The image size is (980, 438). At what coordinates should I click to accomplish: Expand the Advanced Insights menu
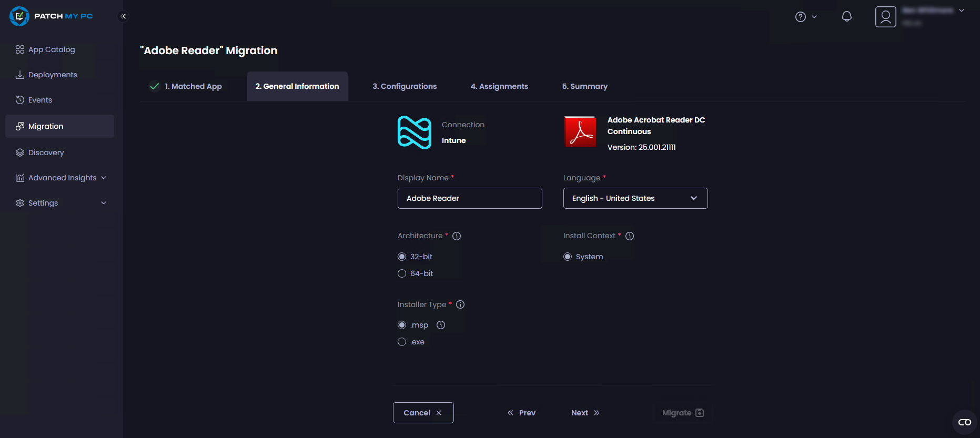[x=104, y=178]
